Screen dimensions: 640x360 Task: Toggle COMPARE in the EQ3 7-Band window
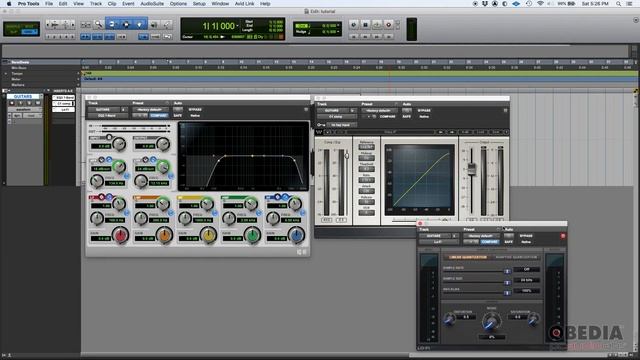coord(158,116)
